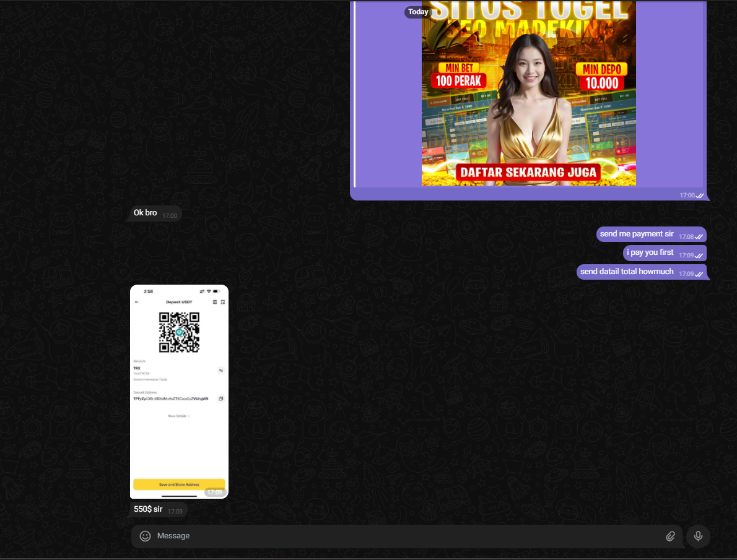The width and height of the screenshot is (737, 560).
Task: Click the back arrow in Deposit USDT header
Action: click(x=137, y=302)
